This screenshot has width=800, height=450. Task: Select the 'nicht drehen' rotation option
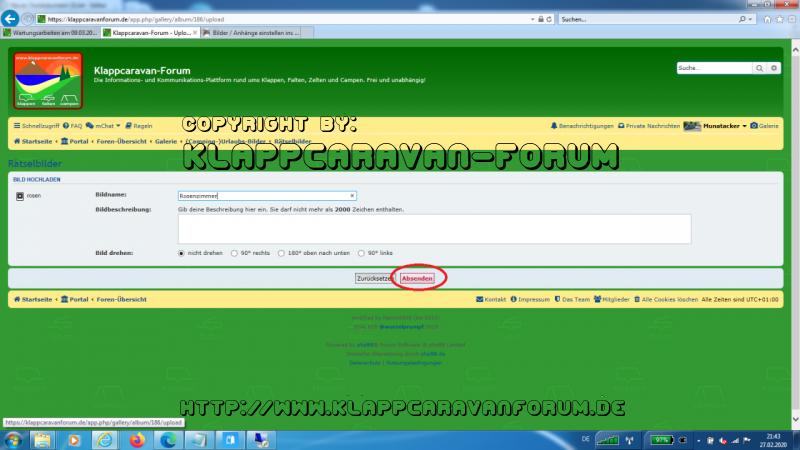pyautogui.click(x=182, y=253)
